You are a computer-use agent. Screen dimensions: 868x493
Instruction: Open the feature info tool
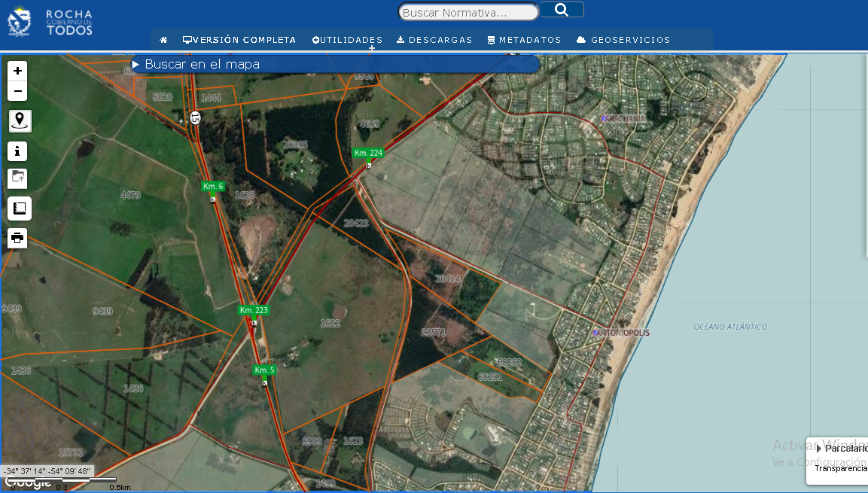tap(18, 151)
